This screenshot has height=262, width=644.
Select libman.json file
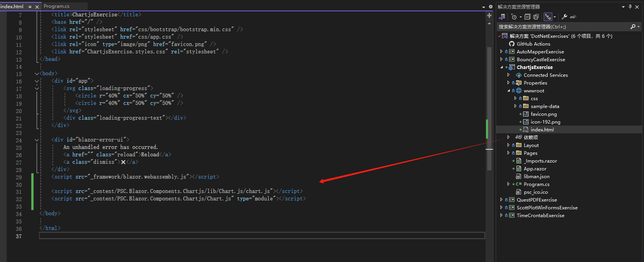(x=536, y=177)
